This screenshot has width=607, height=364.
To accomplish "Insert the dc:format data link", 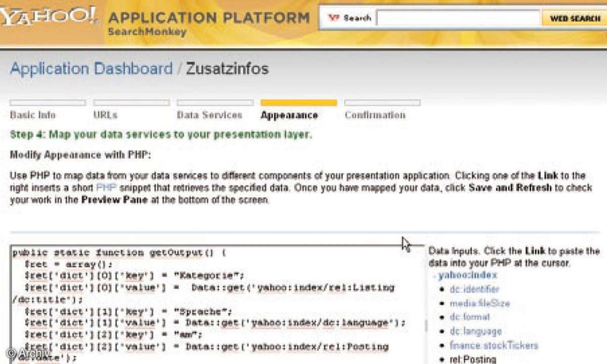I will point(470,317).
